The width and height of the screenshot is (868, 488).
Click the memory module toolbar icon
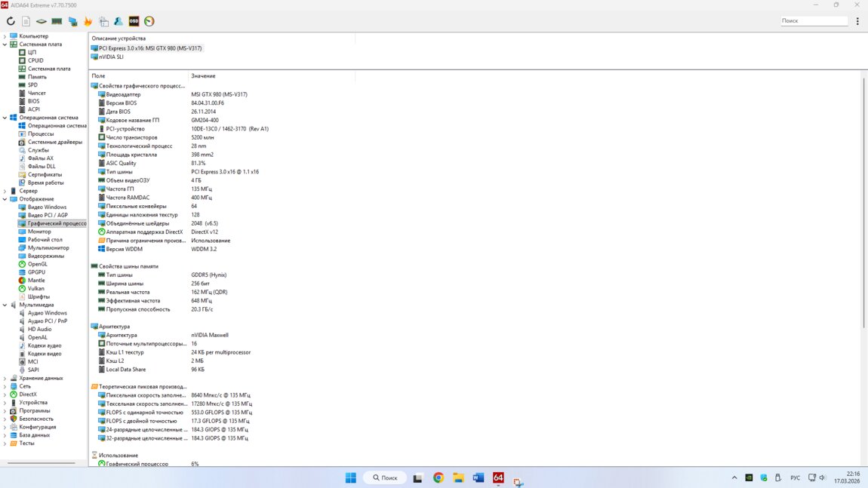point(57,21)
